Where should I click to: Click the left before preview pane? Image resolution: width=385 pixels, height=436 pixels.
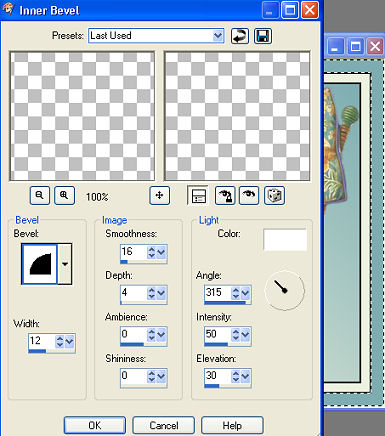coord(82,116)
